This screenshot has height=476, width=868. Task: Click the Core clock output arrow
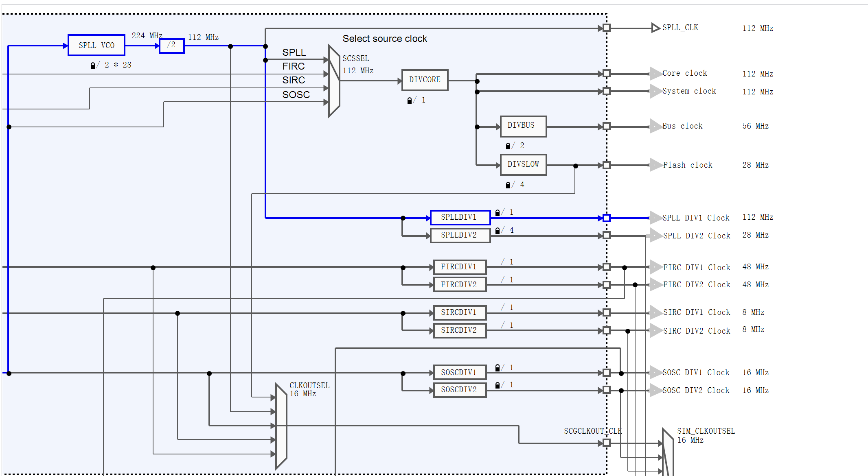pyautogui.click(x=655, y=74)
